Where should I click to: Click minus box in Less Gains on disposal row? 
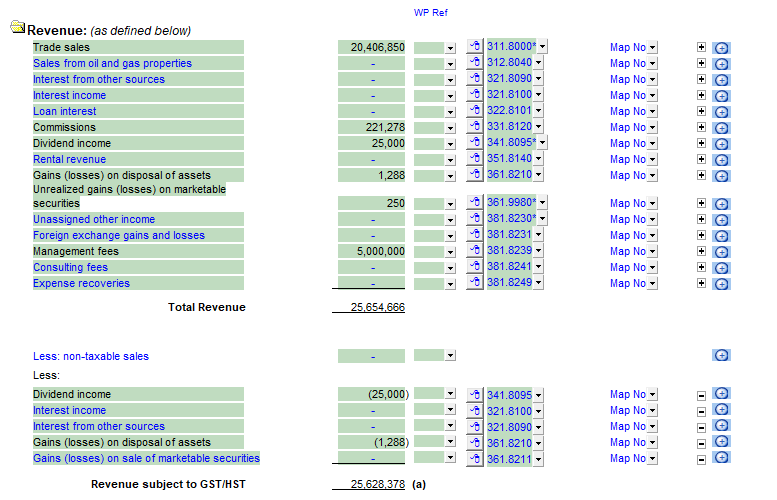(x=701, y=444)
